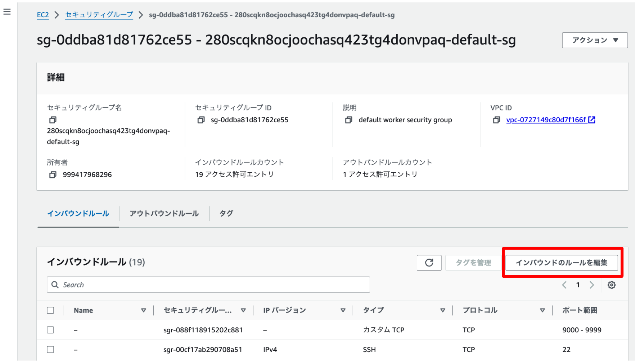The width and height of the screenshot is (640, 364).
Task: Click the 1 アクセス許可エントリ outbound count
Action: coord(380,174)
